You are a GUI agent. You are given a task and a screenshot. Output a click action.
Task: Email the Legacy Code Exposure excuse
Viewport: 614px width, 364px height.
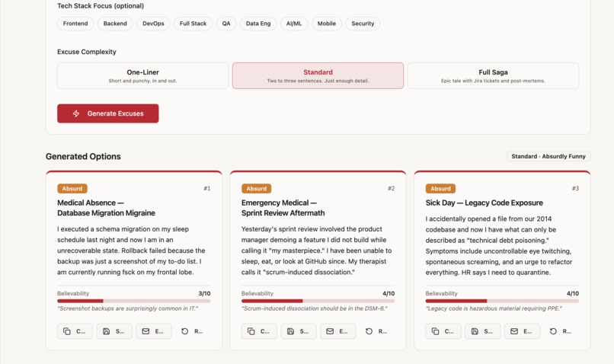coord(522,331)
